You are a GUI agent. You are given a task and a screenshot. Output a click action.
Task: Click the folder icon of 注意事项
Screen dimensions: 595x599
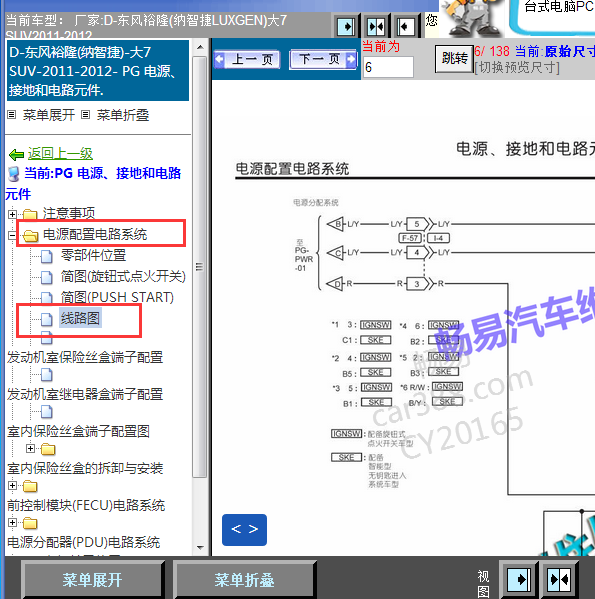(x=30, y=215)
